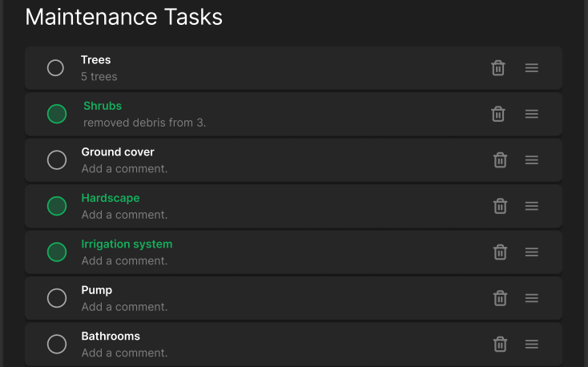Add a comment under Ground cover

(x=124, y=169)
